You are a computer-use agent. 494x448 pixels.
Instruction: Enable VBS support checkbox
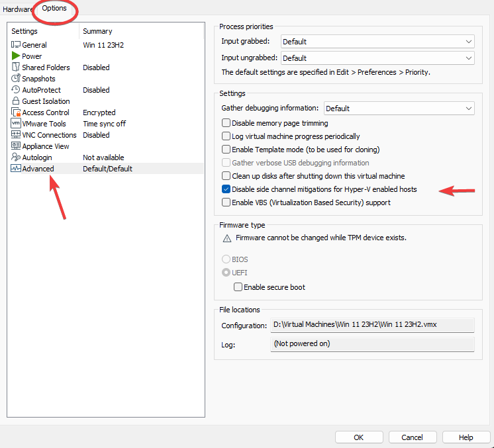pos(226,202)
